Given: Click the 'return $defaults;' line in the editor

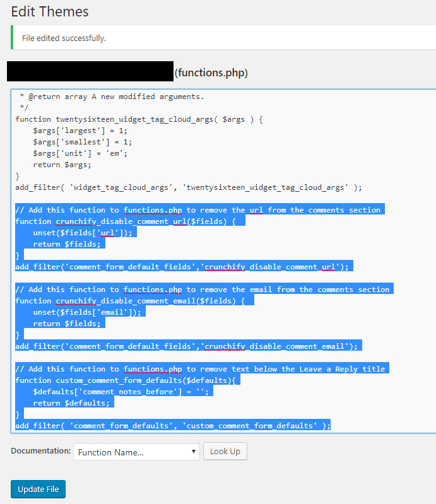Looking at the screenshot, I should pos(71,403).
